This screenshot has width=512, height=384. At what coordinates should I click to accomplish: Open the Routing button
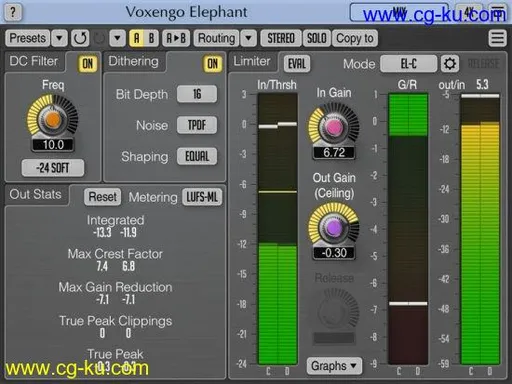[216, 38]
